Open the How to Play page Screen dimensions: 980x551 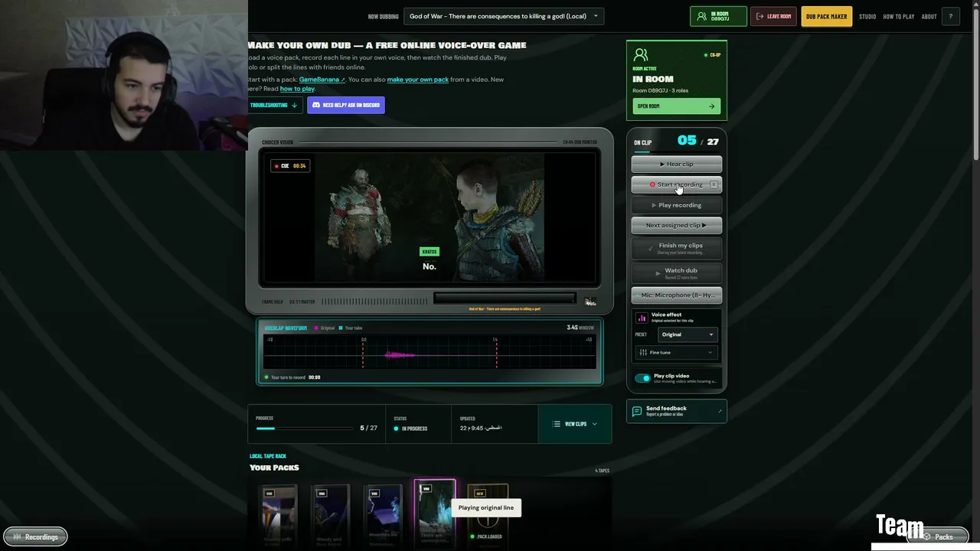(x=899, y=16)
